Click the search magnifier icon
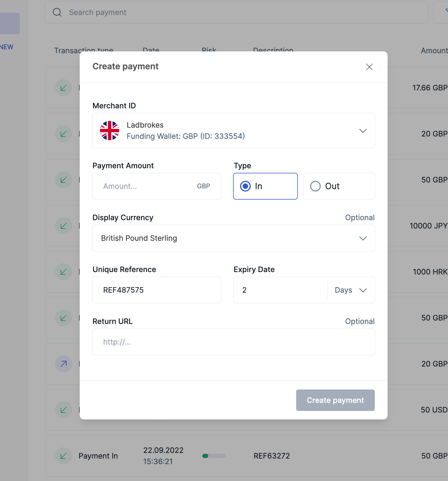Image resolution: width=448 pixels, height=481 pixels. [x=57, y=12]
